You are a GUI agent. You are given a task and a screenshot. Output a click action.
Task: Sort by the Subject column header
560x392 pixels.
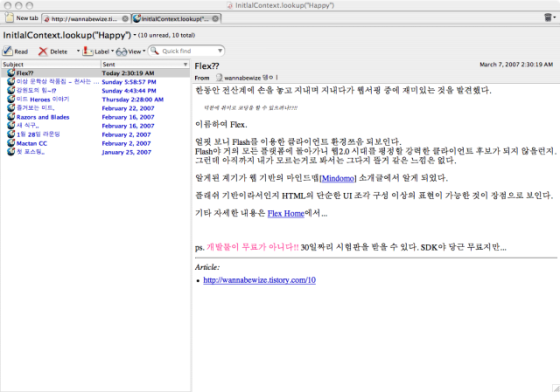click(x=51, y=64)
